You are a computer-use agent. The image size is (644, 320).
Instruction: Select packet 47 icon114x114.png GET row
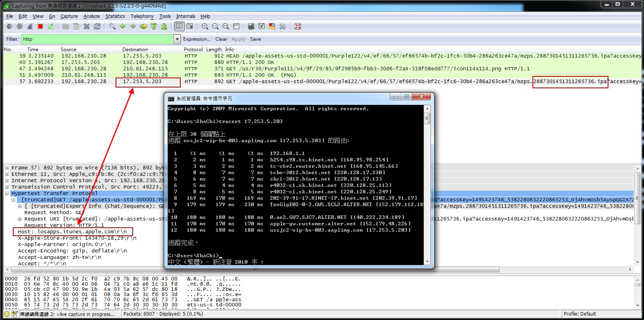click(x=322, y=69)
